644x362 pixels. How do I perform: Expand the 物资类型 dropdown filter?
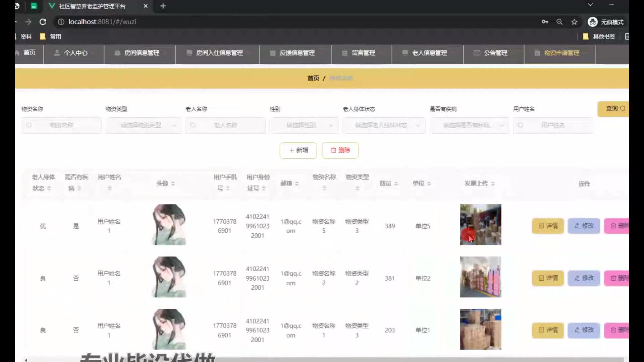click(x=144, y=125)
